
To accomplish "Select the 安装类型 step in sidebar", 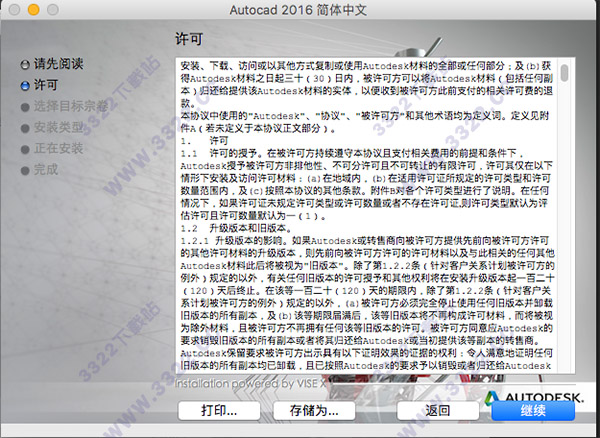I will pyautogui.click(x=59, y=127).
